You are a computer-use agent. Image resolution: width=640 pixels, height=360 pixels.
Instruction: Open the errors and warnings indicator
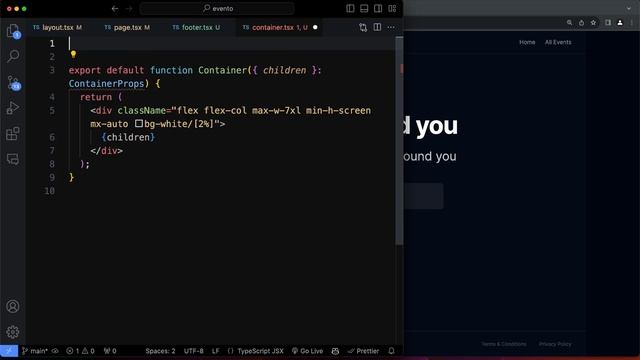(x=80, y=351)
